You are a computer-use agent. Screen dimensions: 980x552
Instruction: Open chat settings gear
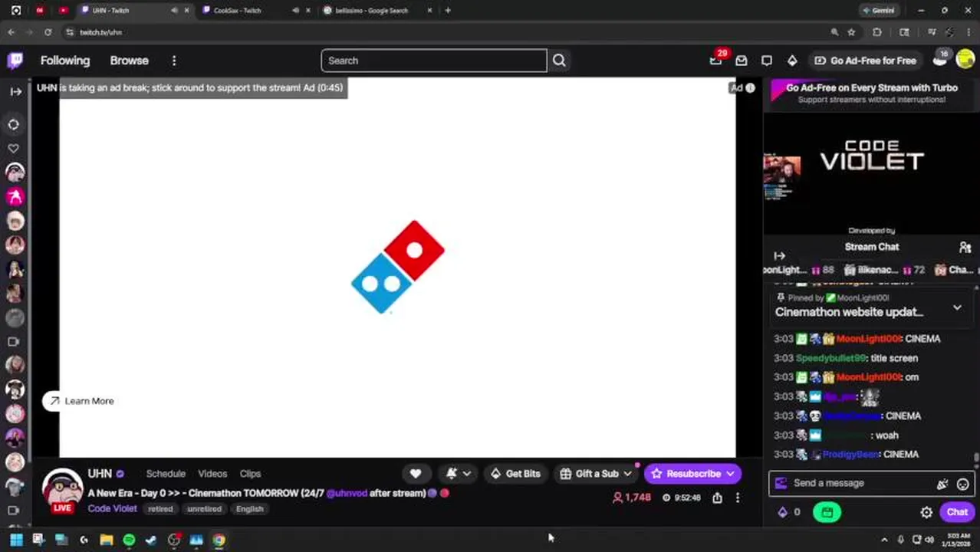click(x=926, y=512)
